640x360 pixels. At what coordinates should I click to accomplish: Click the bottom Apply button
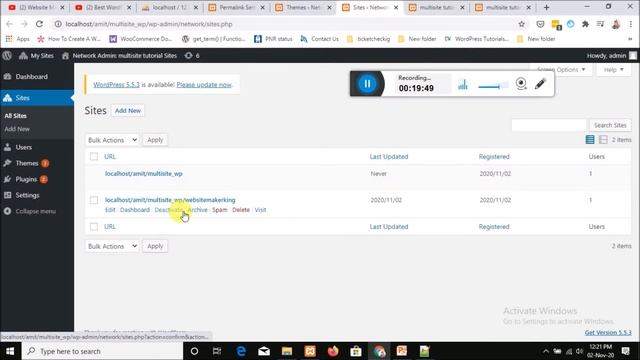coord(155,247)
